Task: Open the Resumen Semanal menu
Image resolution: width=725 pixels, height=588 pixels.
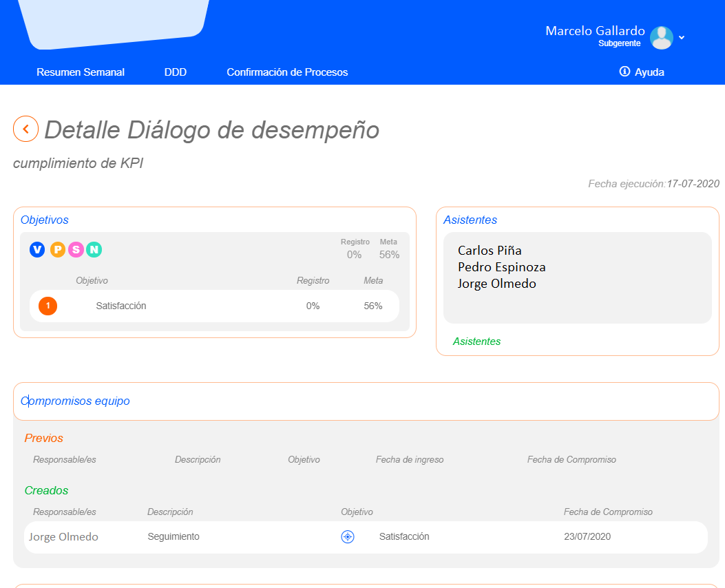Action: [x=81, y=72]
